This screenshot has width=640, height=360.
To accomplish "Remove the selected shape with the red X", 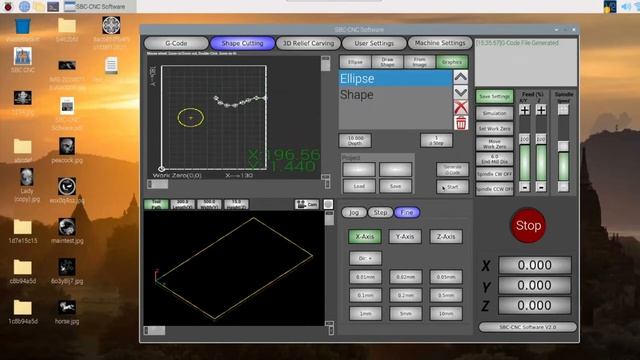I will [461, 108].
